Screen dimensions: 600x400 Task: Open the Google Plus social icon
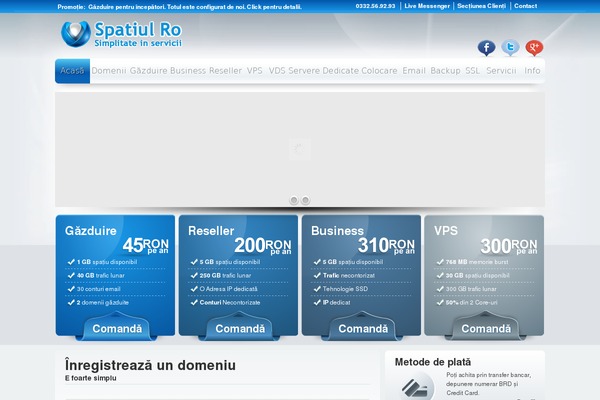click(x=534, y=48)
